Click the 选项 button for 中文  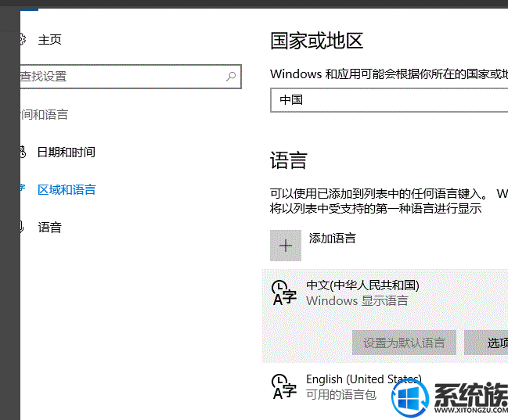[486, 343]
